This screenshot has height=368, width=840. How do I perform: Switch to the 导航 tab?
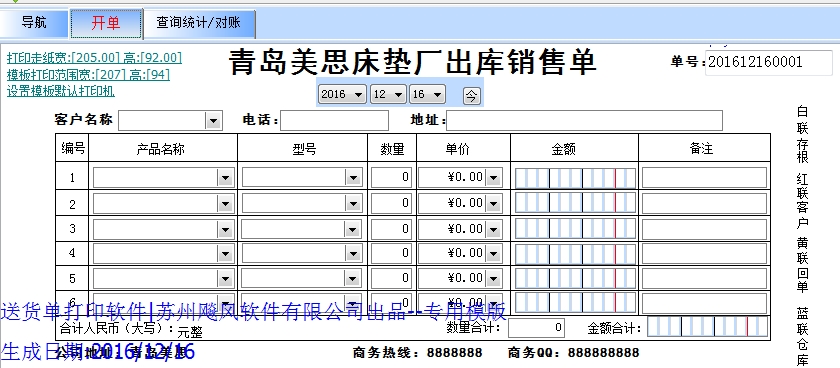point(34,22)
